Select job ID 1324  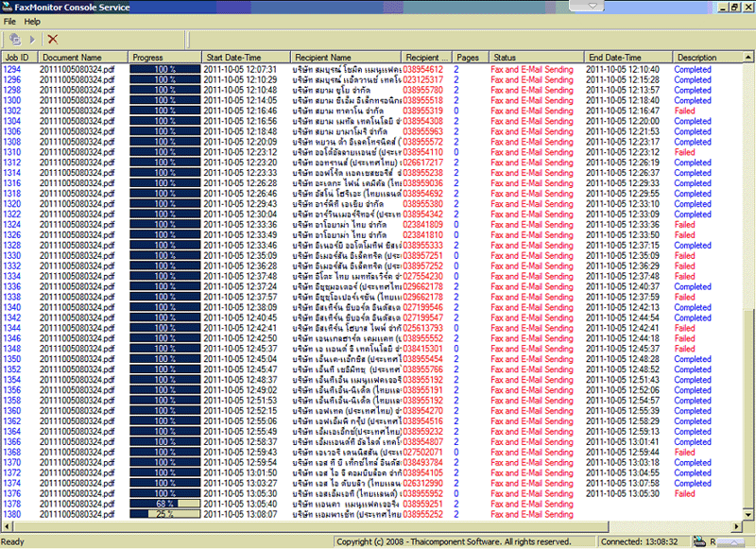[x=12, y=225]
